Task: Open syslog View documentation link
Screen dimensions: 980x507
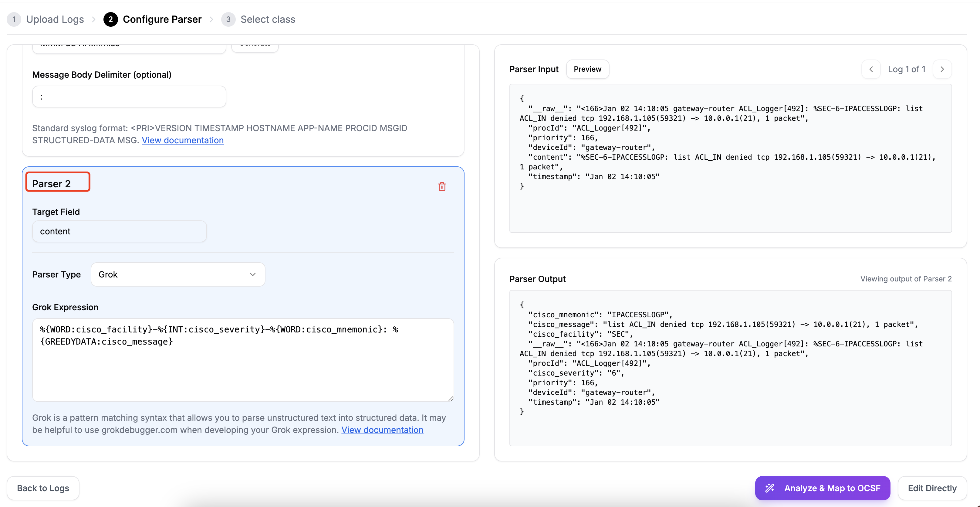Action: click(183, 141)
